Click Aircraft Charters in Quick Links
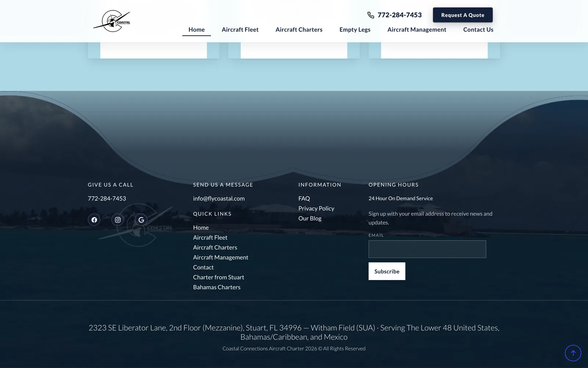 pos(215,247)
